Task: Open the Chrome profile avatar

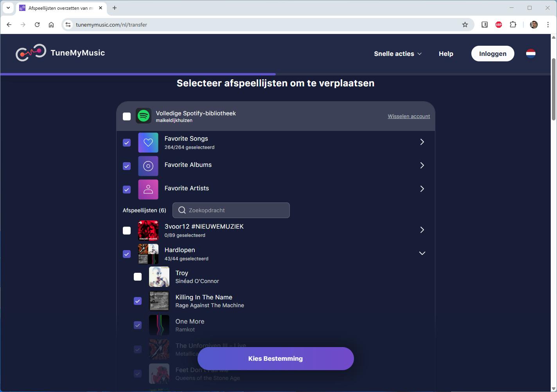Action: pos(534,25)
